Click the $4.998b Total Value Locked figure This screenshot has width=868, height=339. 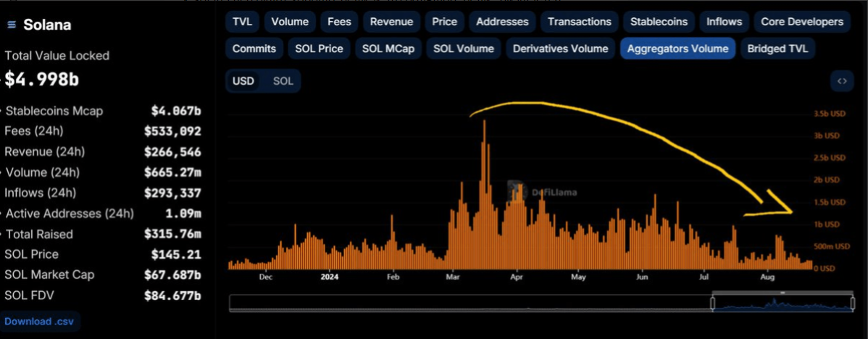pos(42,79)
